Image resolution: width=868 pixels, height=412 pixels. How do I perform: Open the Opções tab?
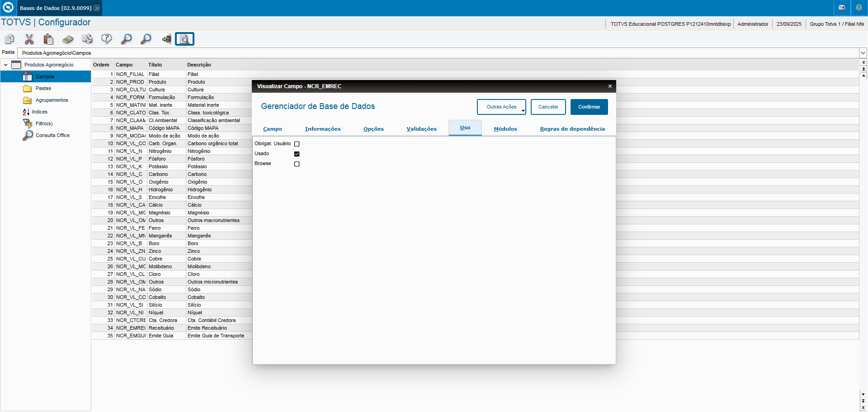coord(373,129)
